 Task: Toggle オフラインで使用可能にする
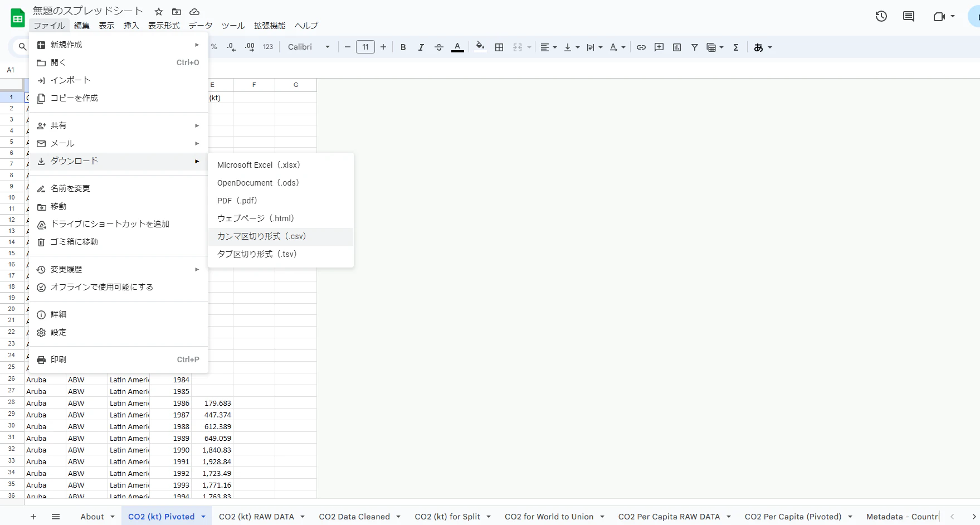pos(119,287)
